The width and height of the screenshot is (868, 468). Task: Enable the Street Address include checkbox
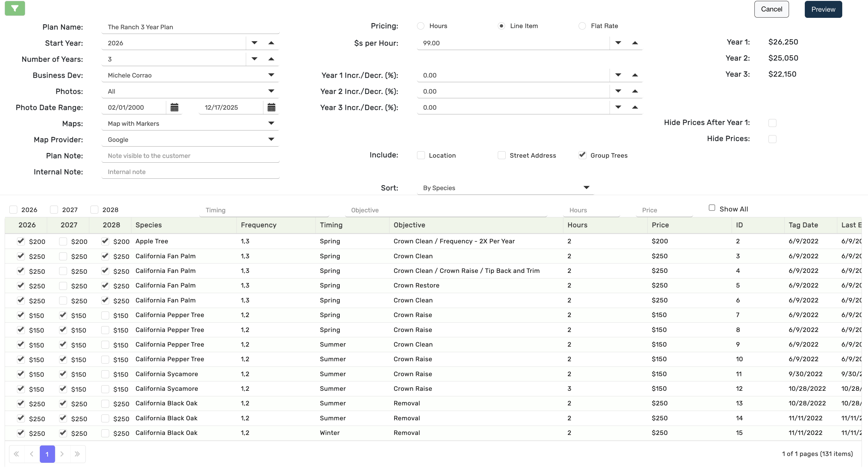coord(501,155)
